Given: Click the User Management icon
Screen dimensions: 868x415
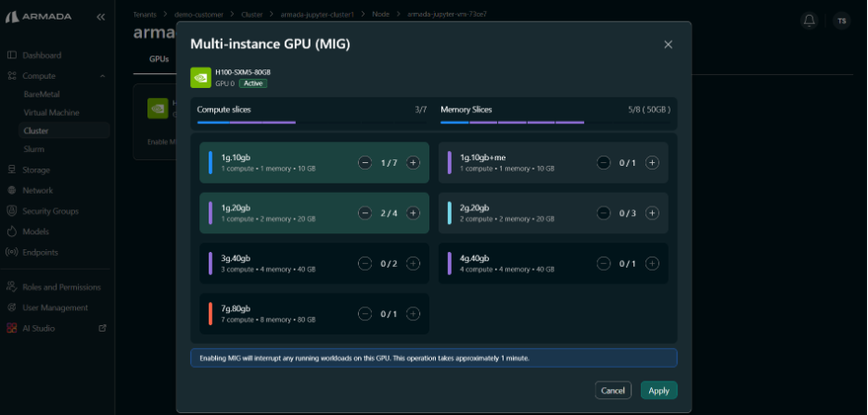Looking at the screenshot, I should (12, 308).
